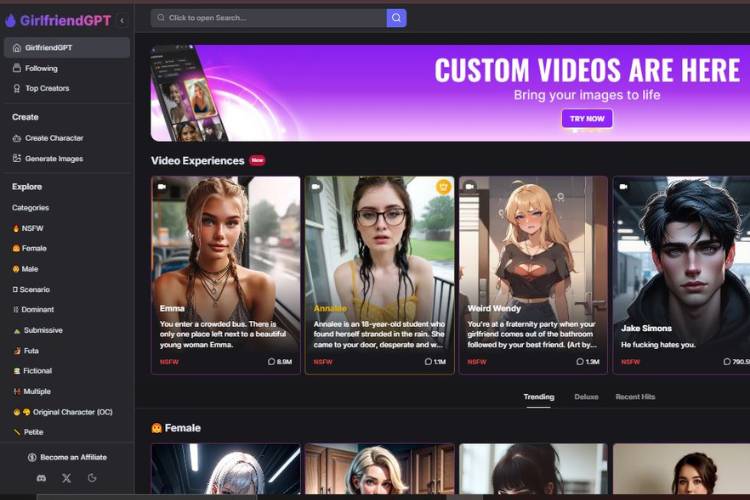This screenshot has width=750, height=500.
Task: Switch to the Trending tab
Action: pyautogui.click(x=539, y=397)
